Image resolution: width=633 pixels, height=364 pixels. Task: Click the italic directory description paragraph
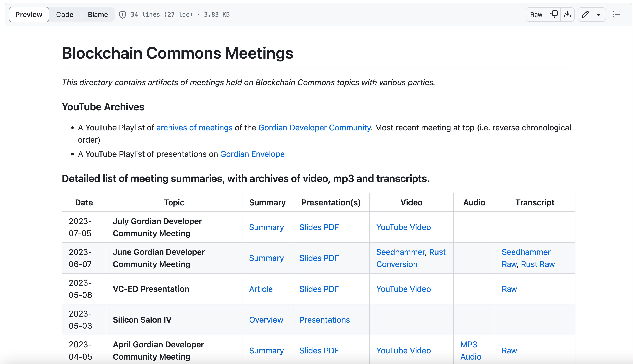pyautogui.click(x=248, y=83)
